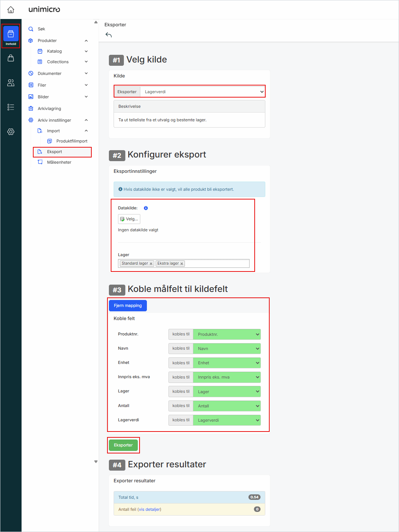Open the Eksporter Lagerverdi source dropdown

202,92
